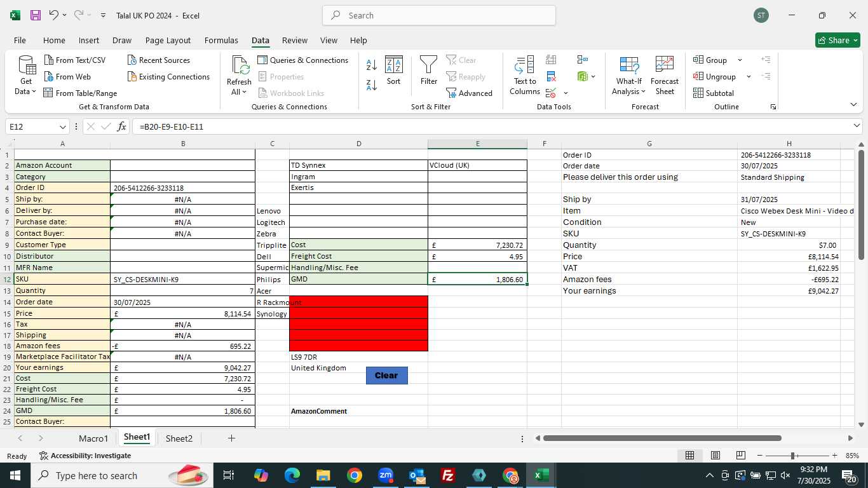Expand the Ungroup dropdown arrow
Viewport: 868px width, 488px height.
tap(749, 77)
